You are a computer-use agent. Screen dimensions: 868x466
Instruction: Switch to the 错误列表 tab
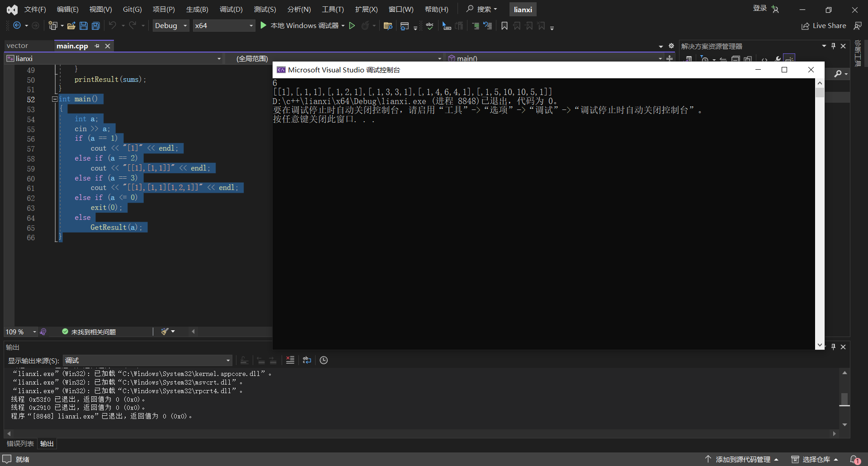20,444
